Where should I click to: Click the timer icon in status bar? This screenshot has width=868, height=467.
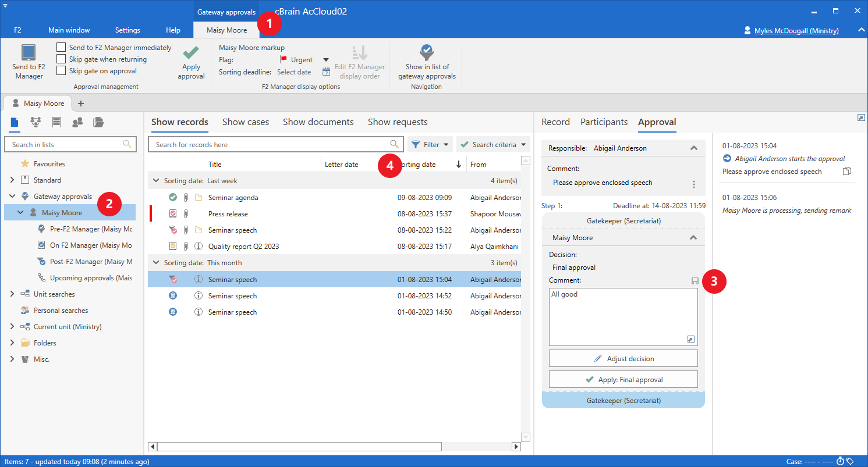click(x=840, y=461)
